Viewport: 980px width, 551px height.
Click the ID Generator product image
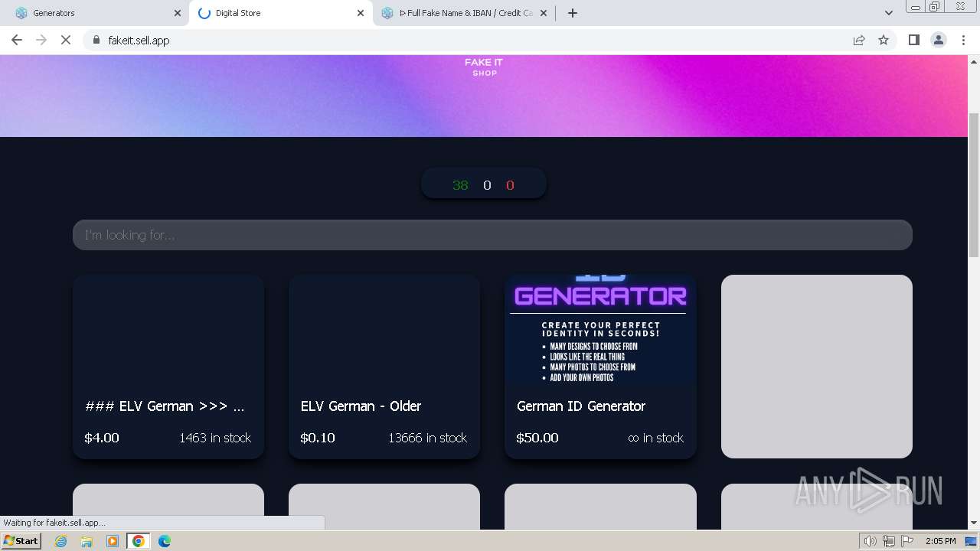600,330
